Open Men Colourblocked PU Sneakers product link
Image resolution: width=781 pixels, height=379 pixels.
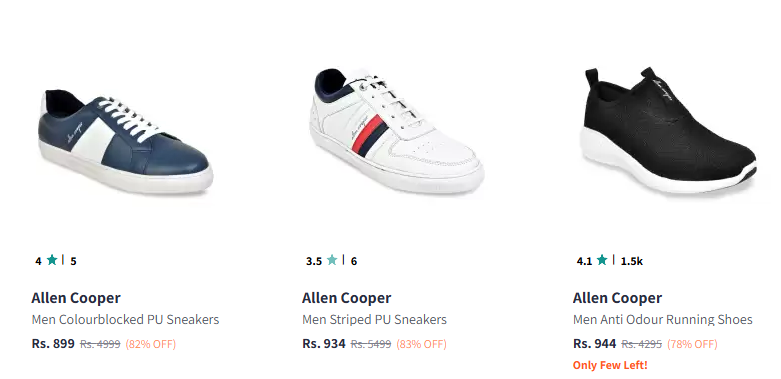tap(125, 320)
